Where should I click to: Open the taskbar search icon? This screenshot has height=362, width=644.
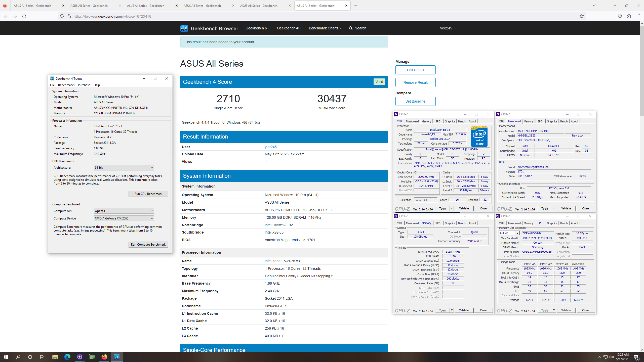[18, 357]
